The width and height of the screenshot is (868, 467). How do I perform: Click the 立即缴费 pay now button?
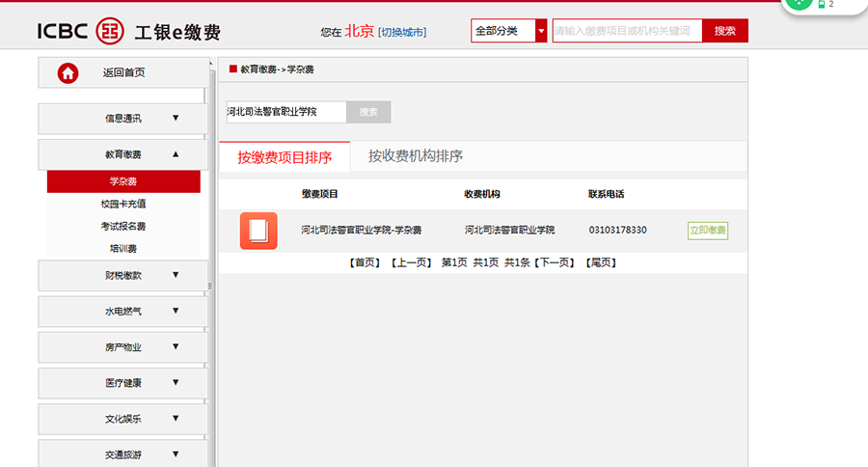[708, 231]
